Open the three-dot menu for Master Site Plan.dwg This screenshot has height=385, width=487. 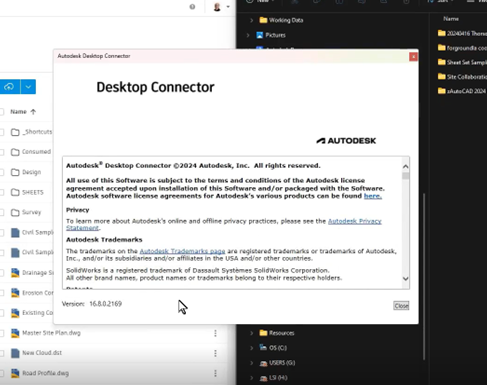coord(215,333)
